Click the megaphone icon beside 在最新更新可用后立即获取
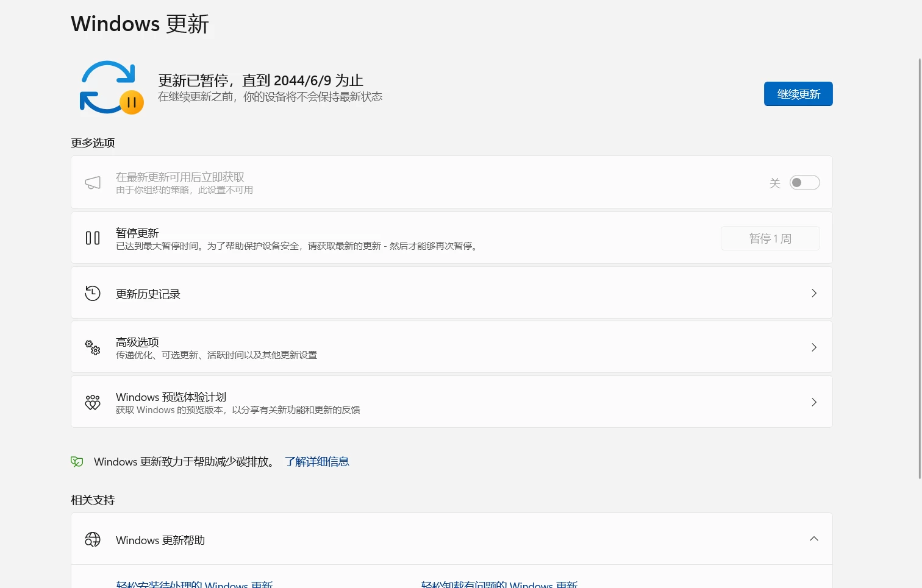Screen dimensions: 922x588 click(x=93, y=183)
